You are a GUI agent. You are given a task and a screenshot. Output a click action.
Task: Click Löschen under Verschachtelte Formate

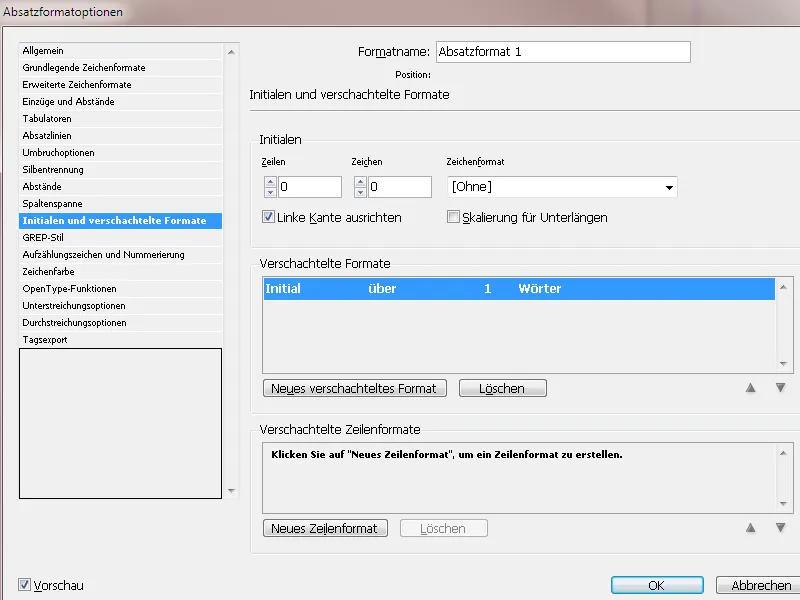coord(503,388)
